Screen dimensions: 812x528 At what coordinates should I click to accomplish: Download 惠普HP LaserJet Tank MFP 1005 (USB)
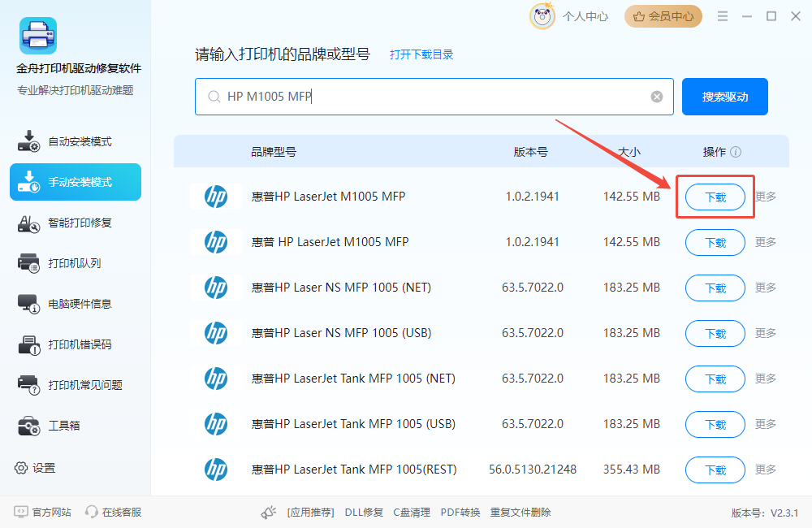coord(715,424)
